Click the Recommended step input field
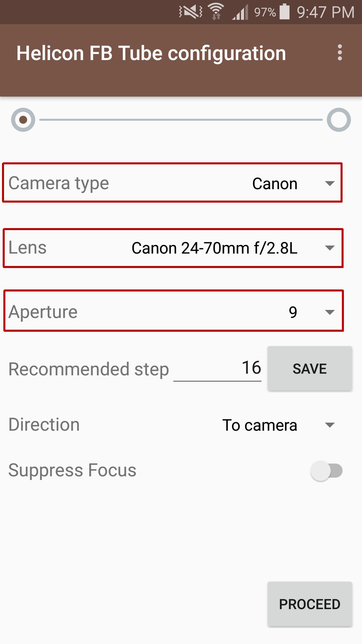The height and width of the screenshot is (644, 362). (217, 368)
